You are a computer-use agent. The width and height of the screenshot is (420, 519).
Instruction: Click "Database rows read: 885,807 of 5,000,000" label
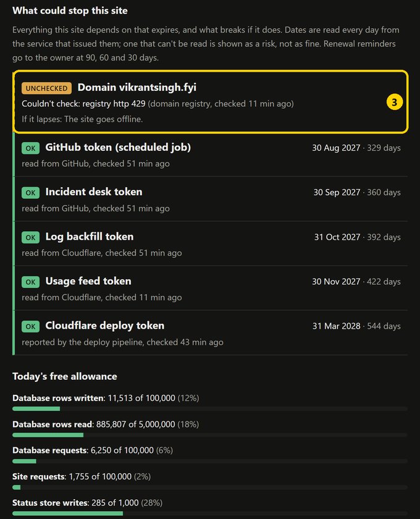point(94,424)
